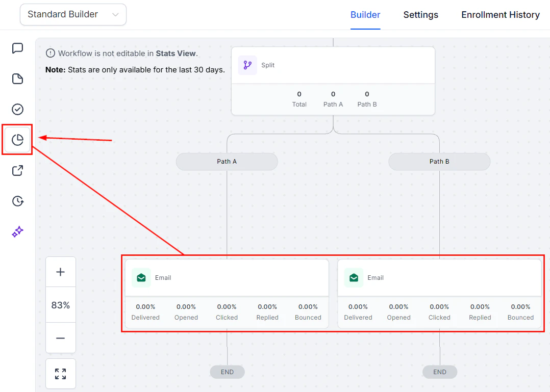
Task: Open the highlighted Stats View pie chart icon
Action: (x=17, y=140)
